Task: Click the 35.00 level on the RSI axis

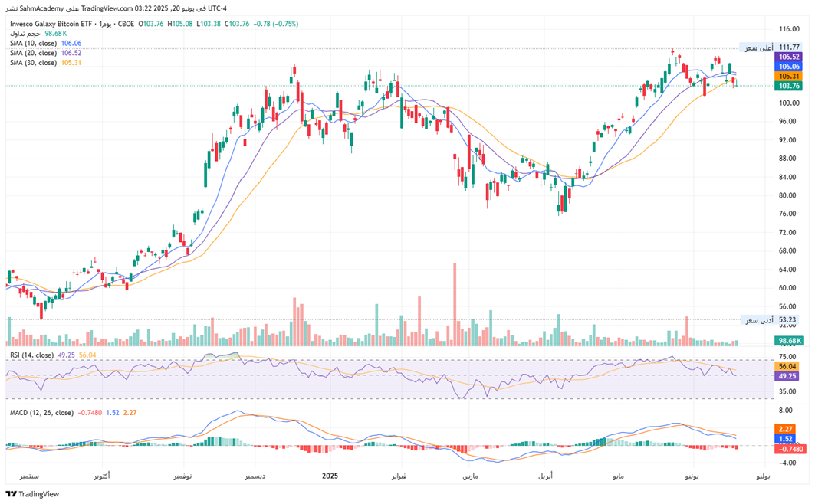Action: (787, 392)
